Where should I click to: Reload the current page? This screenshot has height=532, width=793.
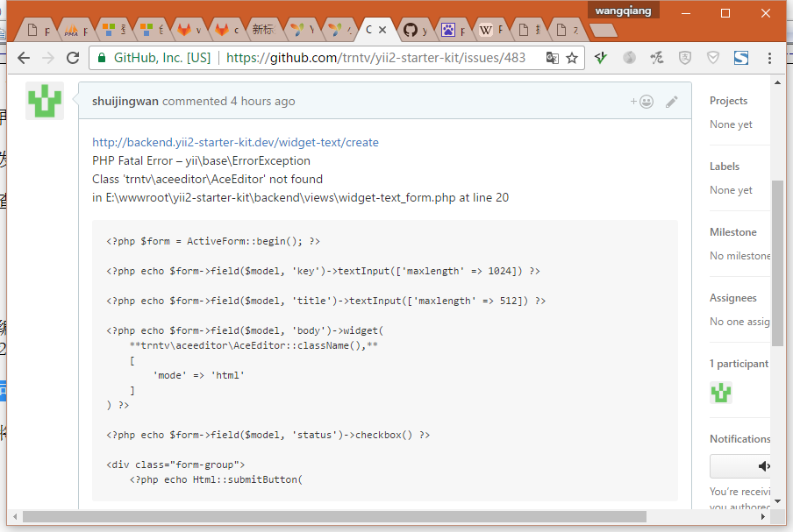coord(73,58)
